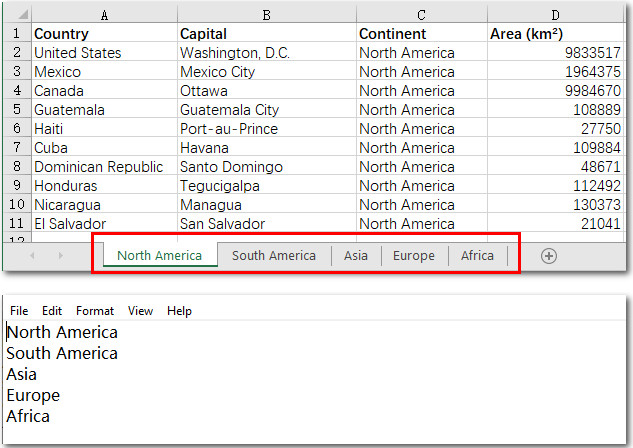The width and height of the screenshot is (633, 448).
Task: Select the Santo Domingo cell
Action: (266, 166)
